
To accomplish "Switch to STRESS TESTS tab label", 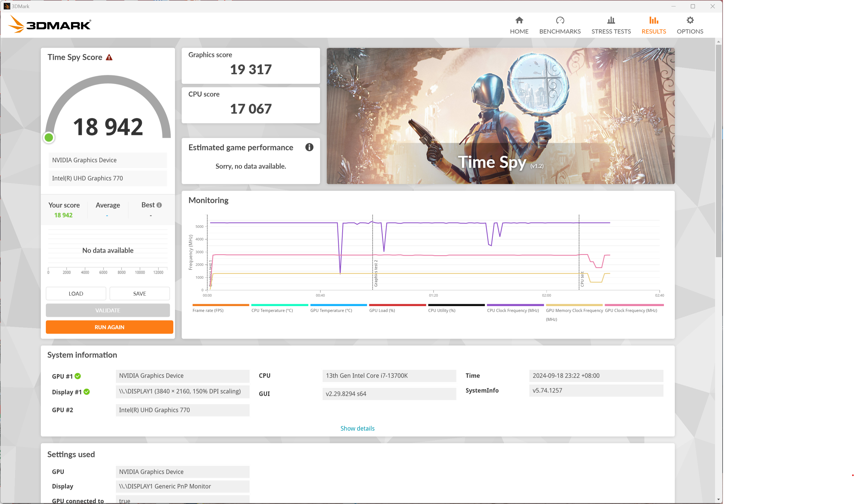I will click(x=611, y=31).
